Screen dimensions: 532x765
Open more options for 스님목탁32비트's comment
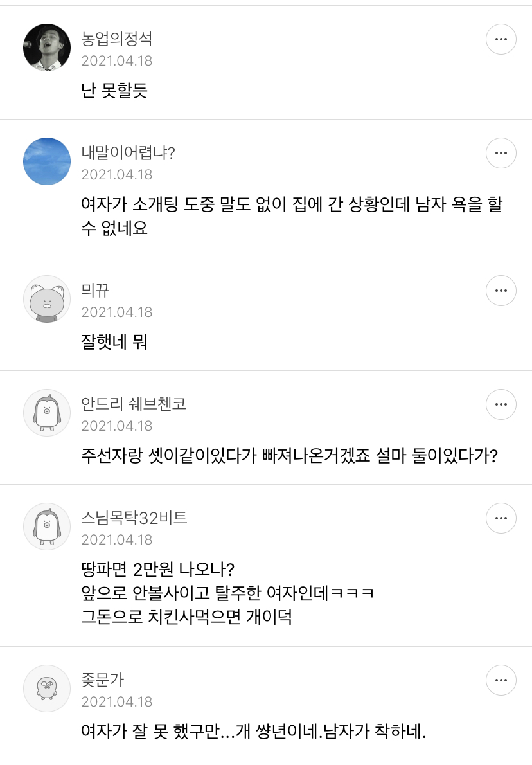pyautogui.click(x=501, y=518)
